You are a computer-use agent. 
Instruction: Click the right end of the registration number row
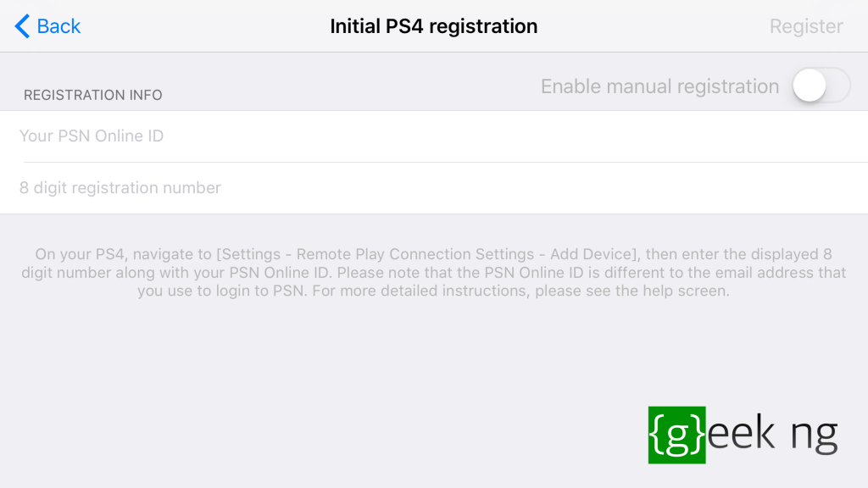point(831,188)
